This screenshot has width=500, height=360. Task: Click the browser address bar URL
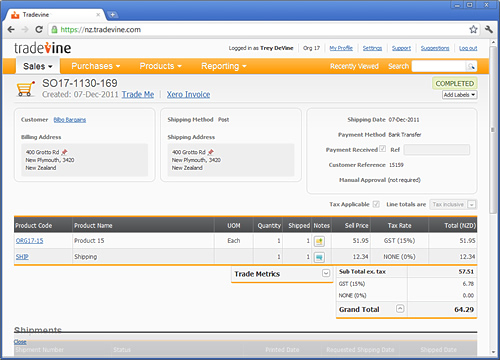[x=101, y=30]
